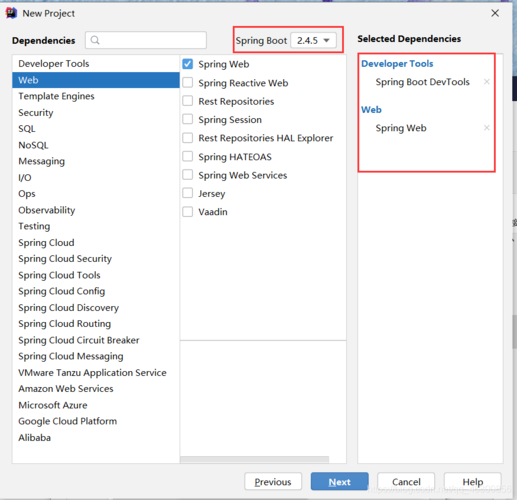Cancel the New Project wizard

point(406,482)
